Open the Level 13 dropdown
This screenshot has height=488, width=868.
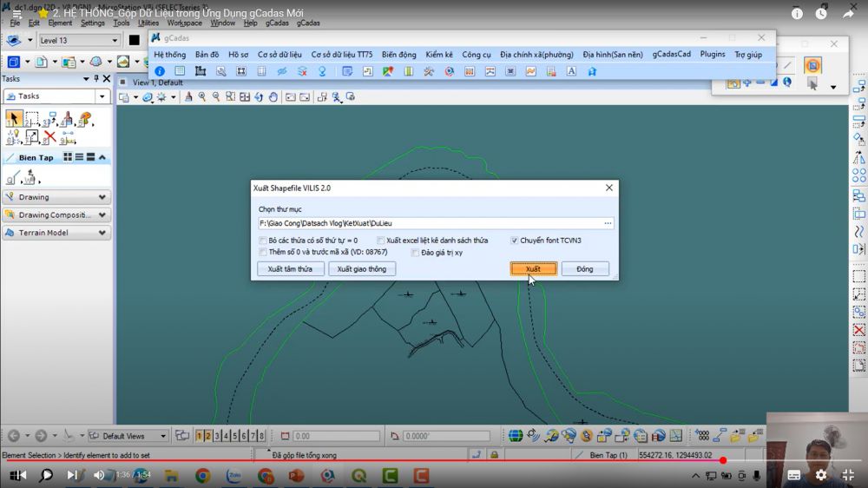[x=115, y=40]
